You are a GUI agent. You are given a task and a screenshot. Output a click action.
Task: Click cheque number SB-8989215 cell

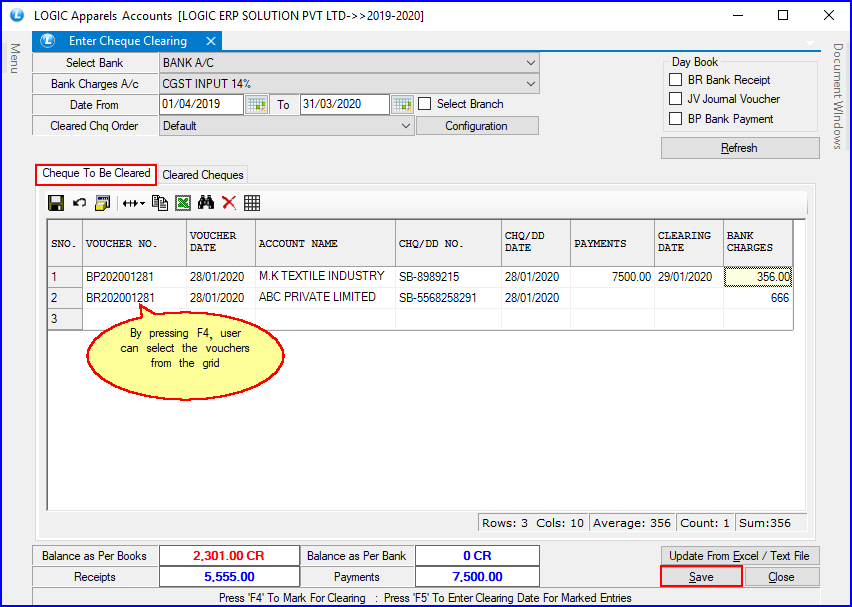click(x=448, y=277)
